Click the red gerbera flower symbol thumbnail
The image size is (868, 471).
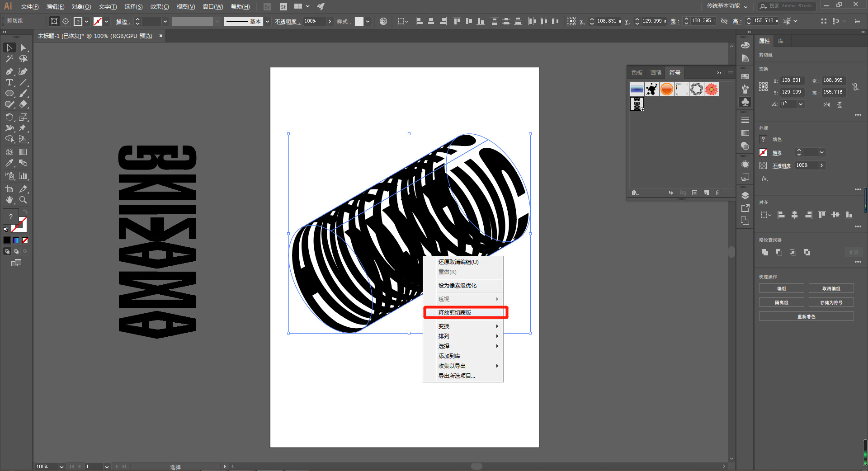(711, 89)
